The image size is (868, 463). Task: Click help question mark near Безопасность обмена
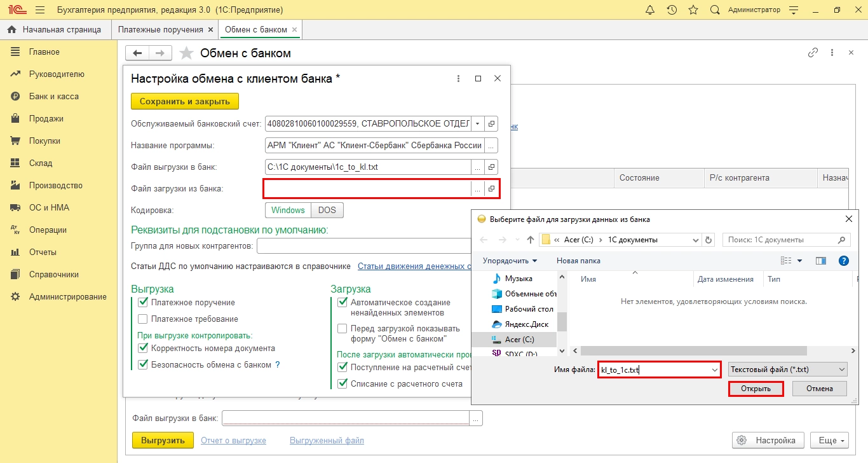point(278,365)
